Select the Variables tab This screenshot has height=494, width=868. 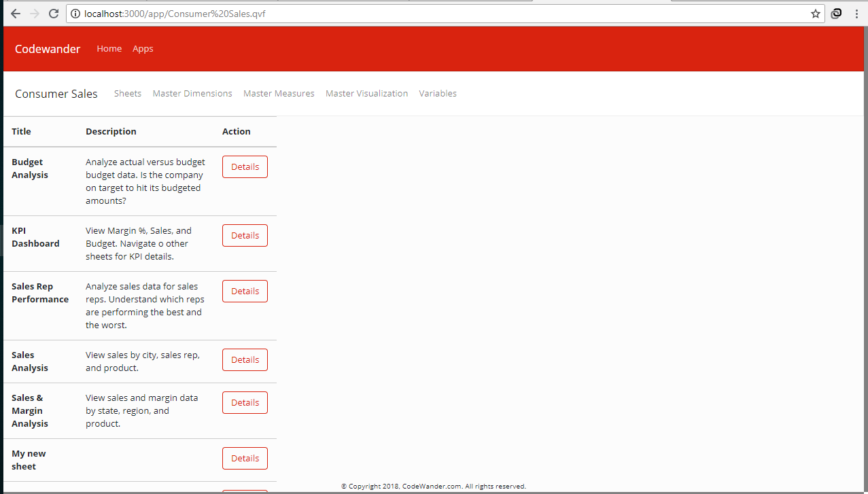click(438, 94)
